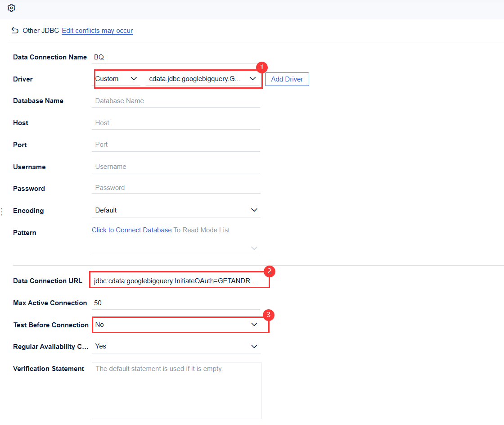The image size is (504, 425).
Task: Focus the Password input field
Action: [176, 188]
